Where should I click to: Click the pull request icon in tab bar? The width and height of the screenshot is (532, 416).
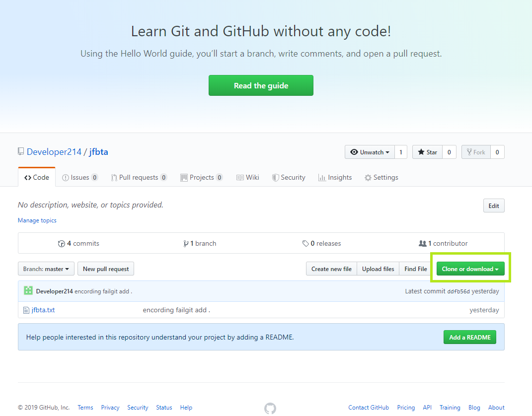pos(114,178)
